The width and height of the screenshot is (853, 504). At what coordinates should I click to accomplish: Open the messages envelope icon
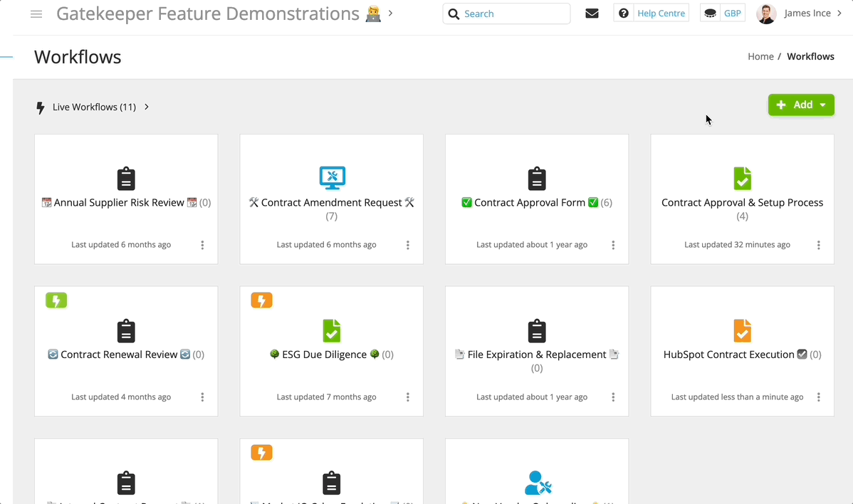[x=592, y=13]
